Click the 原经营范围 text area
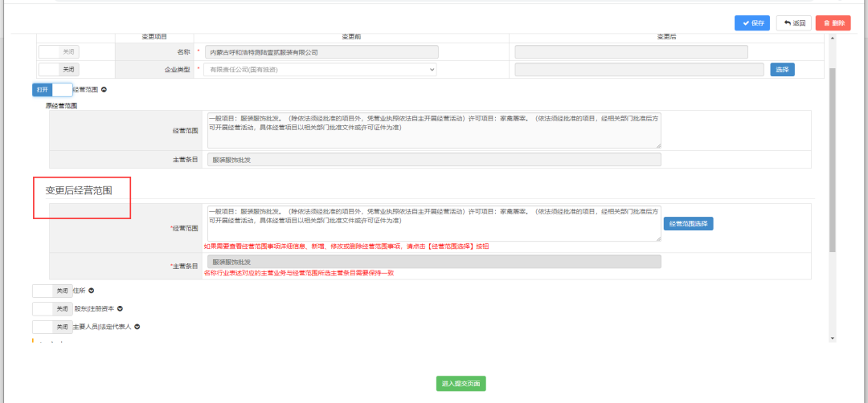The width and height of the screenshot is (868, 403). [434, 131]
